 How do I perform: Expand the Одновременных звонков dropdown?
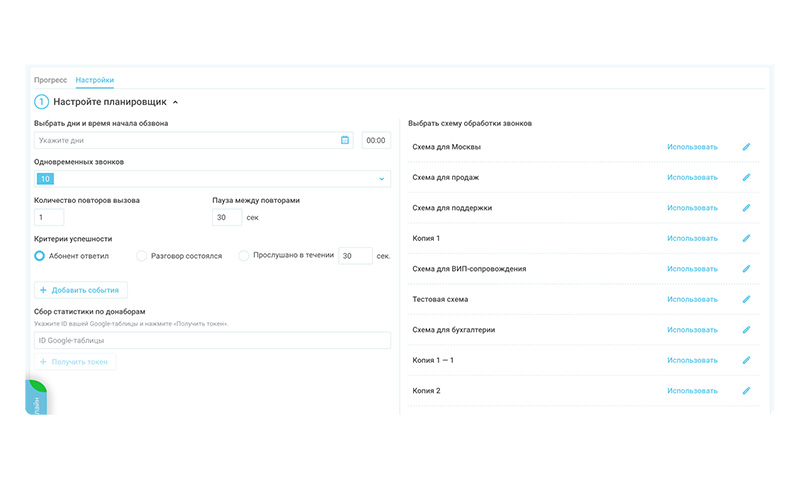point(381,179)
